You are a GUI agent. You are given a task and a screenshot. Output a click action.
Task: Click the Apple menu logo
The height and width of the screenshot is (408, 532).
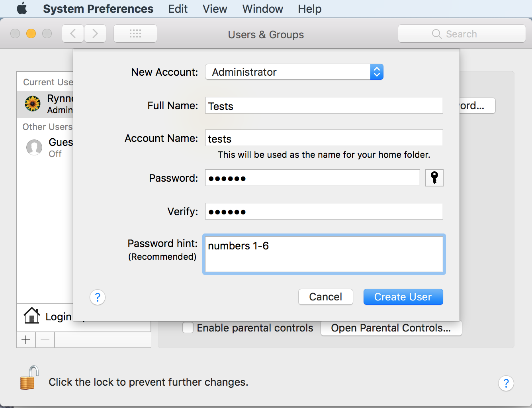pos(22,9)
